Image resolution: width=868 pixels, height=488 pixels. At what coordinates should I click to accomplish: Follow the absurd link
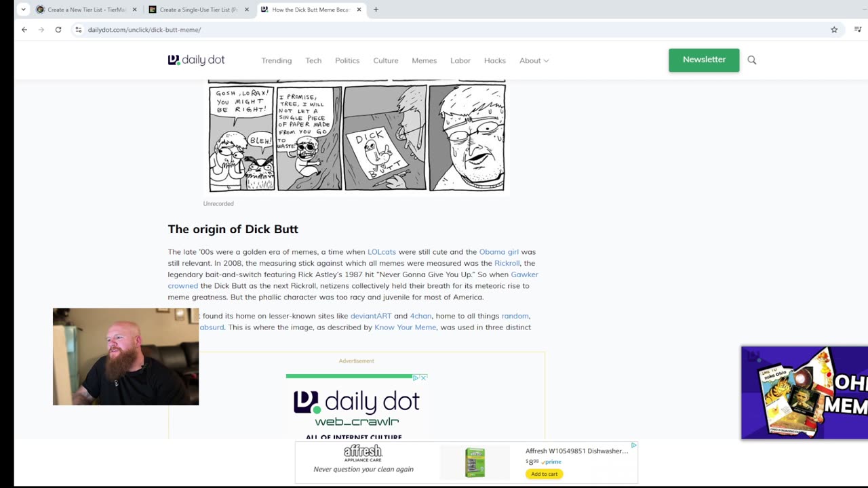click(212, 327)
